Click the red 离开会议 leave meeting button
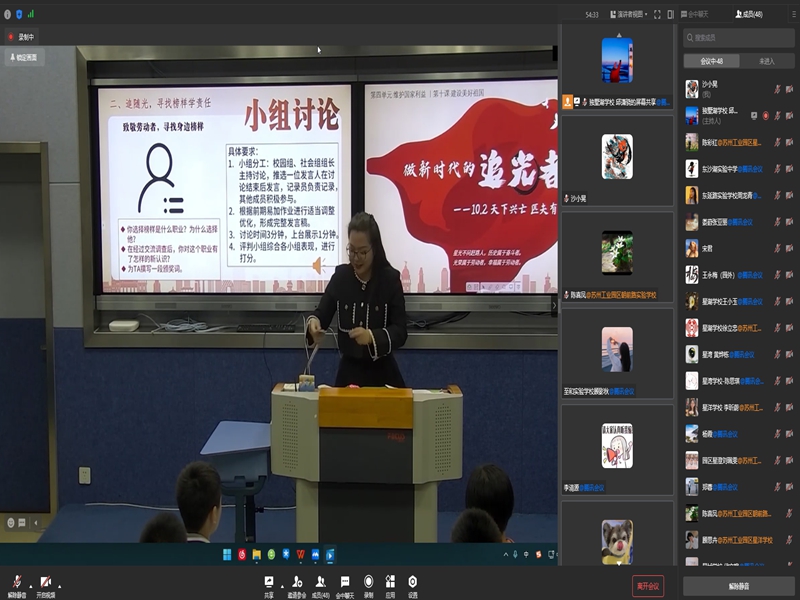 point(648,586)
